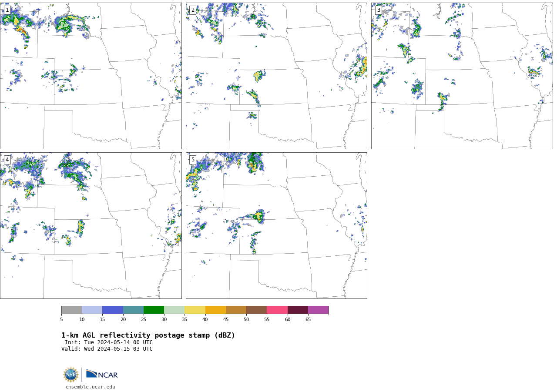
Task: Click the yellow 35-40 dBZ swatch
Action: point(195,310)
